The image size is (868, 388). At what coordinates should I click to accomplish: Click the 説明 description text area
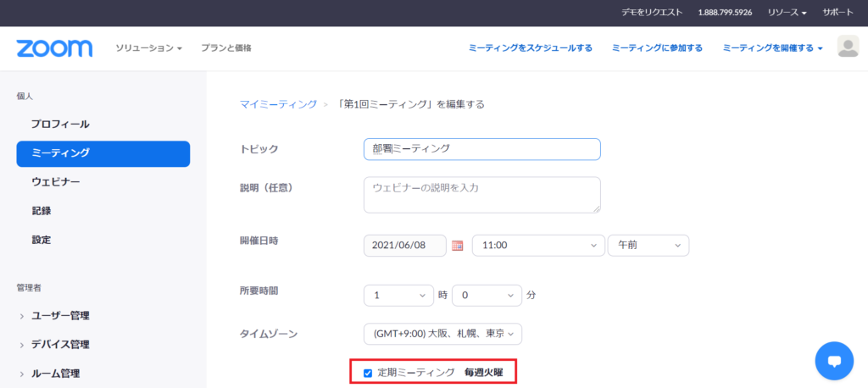pyautogui.click(x=481, y=195)
